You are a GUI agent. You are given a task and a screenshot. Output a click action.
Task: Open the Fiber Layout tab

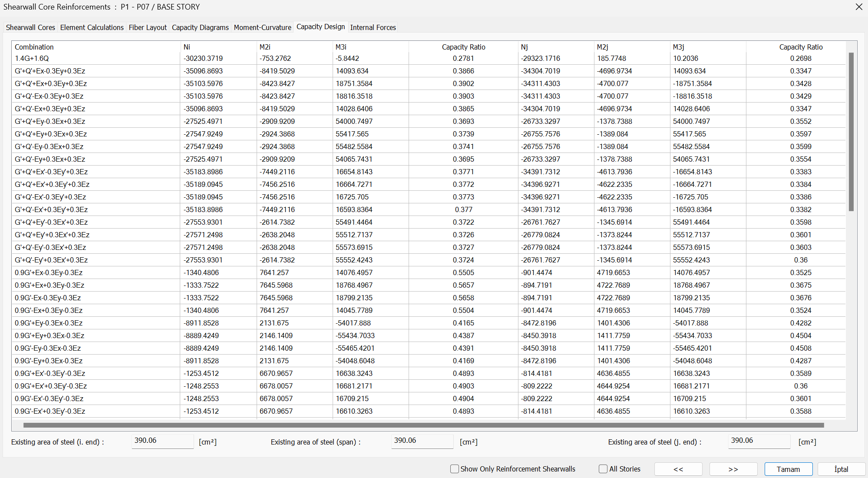pyautogui.click(x=148, y=27)
